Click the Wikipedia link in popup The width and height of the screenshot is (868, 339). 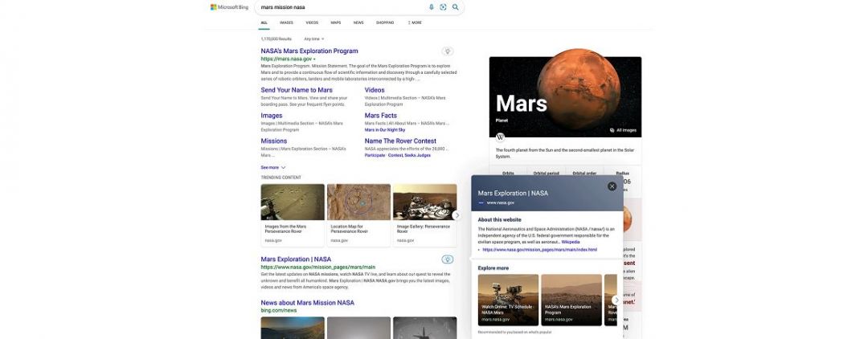point(571,242)
